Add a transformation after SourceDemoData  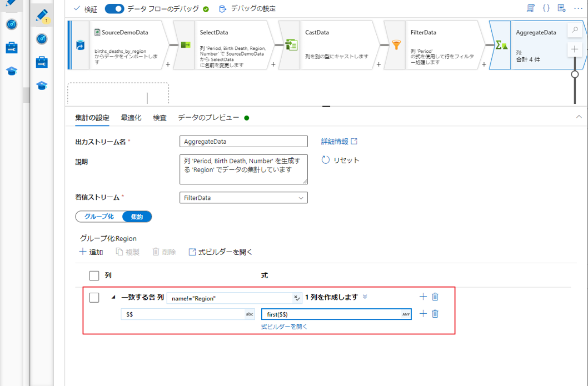click(168, 64)
